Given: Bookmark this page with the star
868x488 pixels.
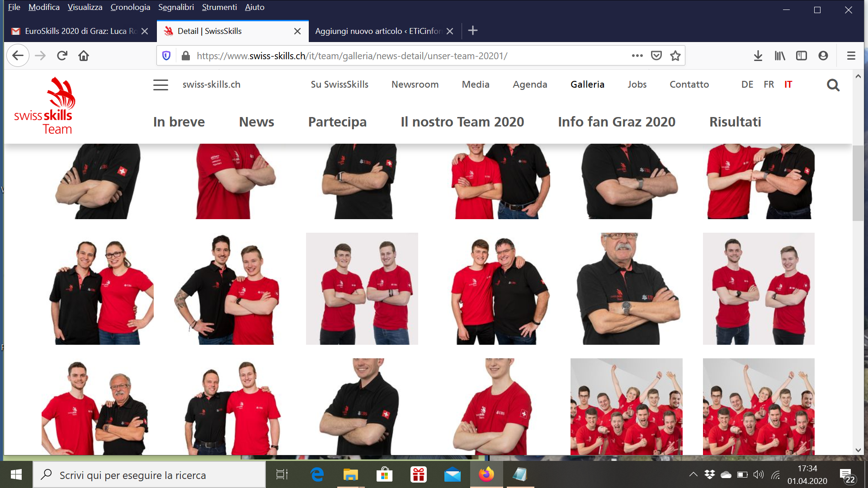Looking at the screenshot, I should pos(675,56).
